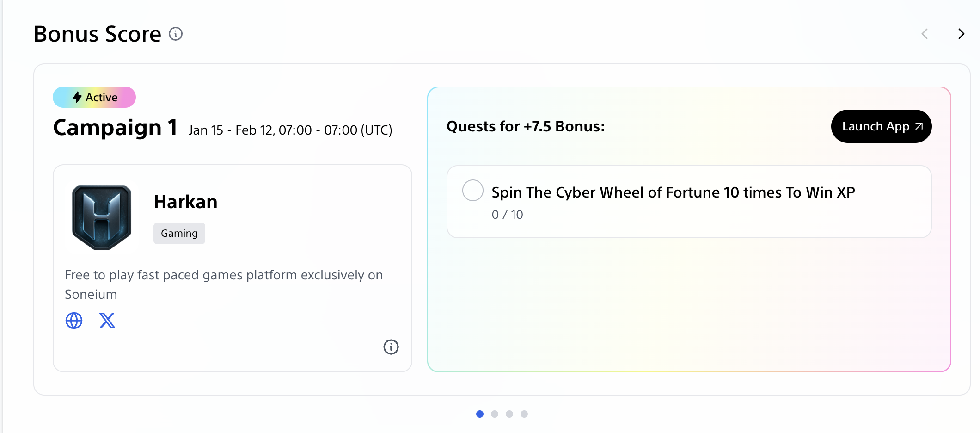Screen dimensions: 980x433
Task: Open Harkan's website via the globe icon
Action: tap(74, 321)
